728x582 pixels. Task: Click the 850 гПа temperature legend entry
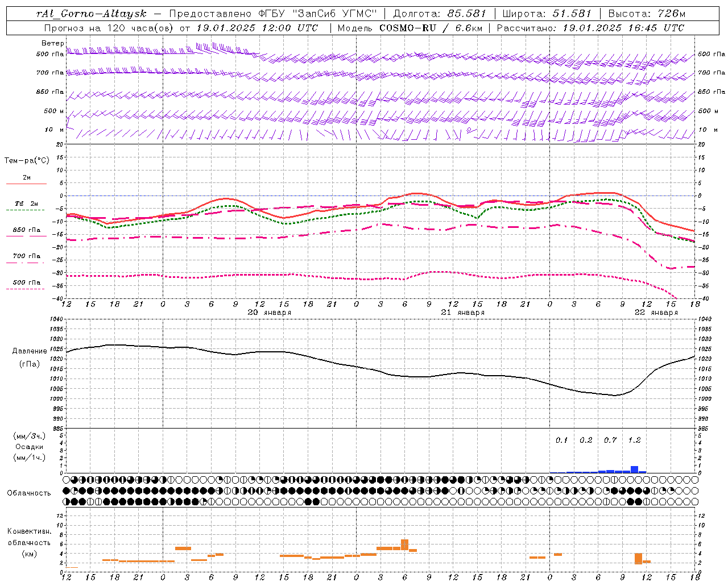(26, 230)
